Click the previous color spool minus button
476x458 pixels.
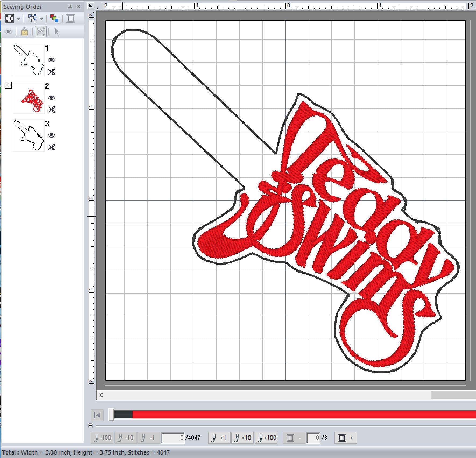pos(294,438)
